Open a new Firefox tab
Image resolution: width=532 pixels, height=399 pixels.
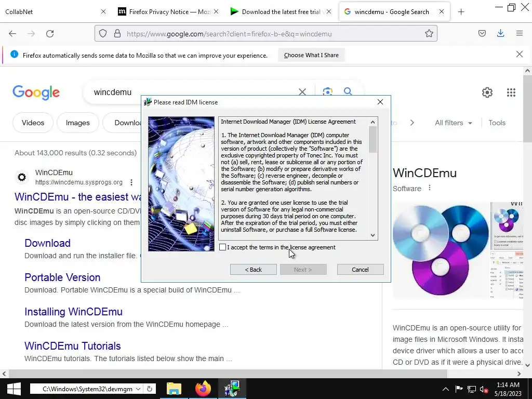coord(461,12)
